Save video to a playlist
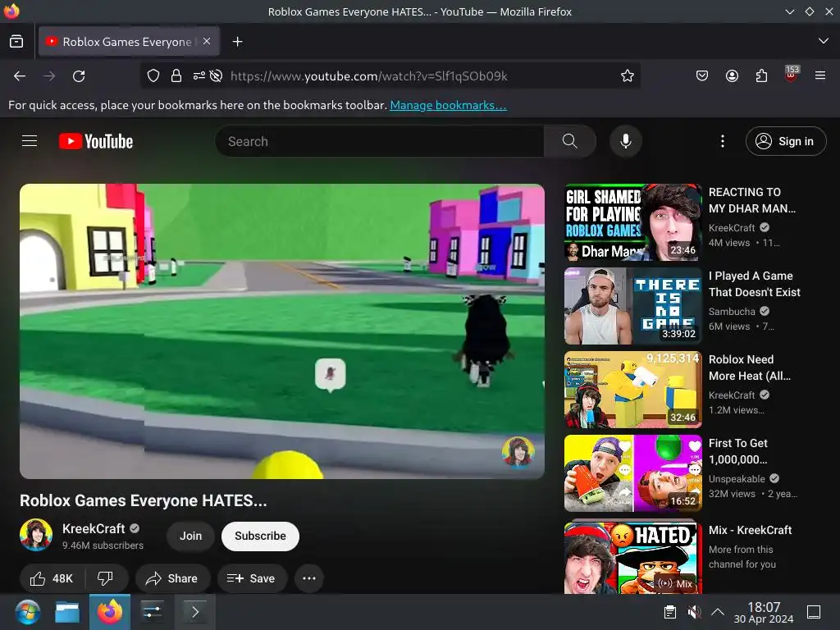 coord(252,578)
